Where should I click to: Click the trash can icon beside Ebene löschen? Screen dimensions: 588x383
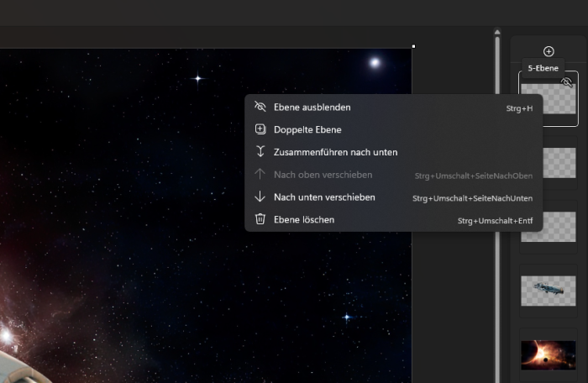[x=260, y=219]
